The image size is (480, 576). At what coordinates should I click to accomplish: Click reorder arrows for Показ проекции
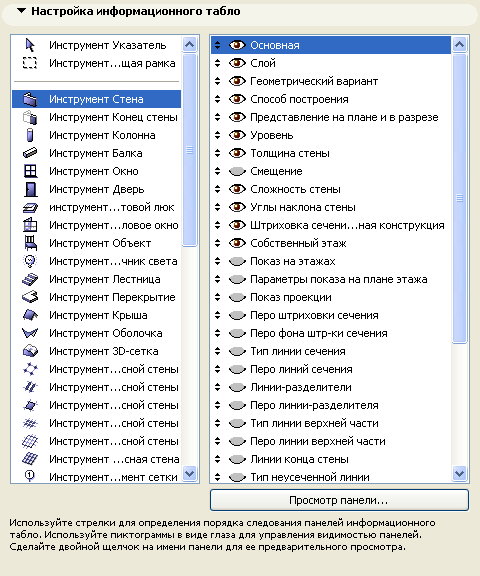click(217, 297)
